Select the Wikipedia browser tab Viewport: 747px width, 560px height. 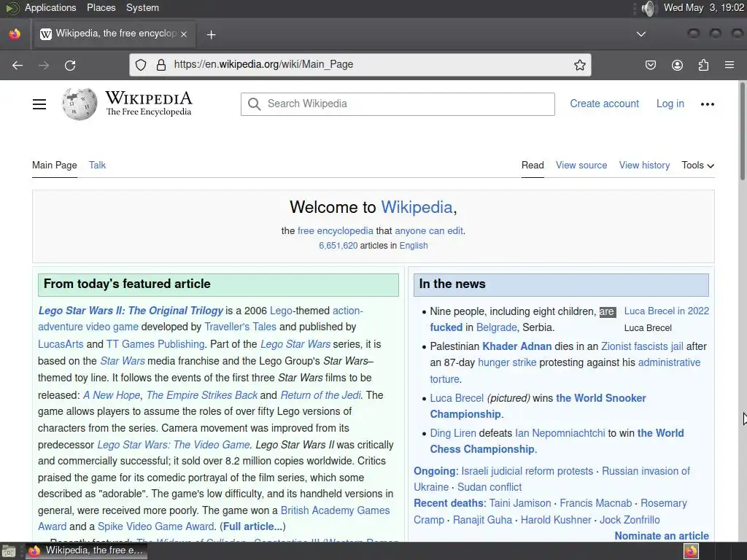pyautogui.click(x=113, y=34)
